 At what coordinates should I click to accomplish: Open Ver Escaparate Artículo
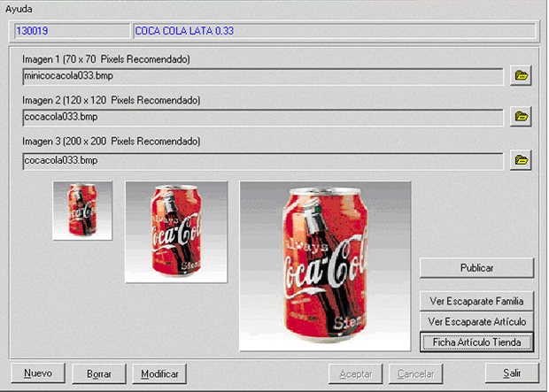pos(476,321)
